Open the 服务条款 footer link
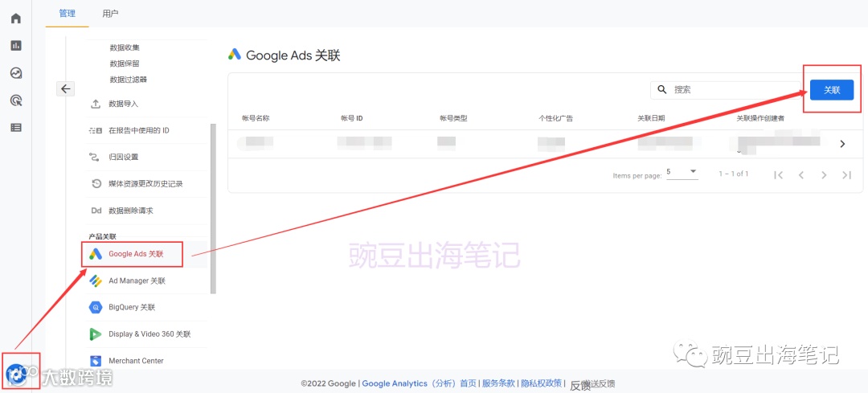 pyautogui.click(x=499, y=383)
